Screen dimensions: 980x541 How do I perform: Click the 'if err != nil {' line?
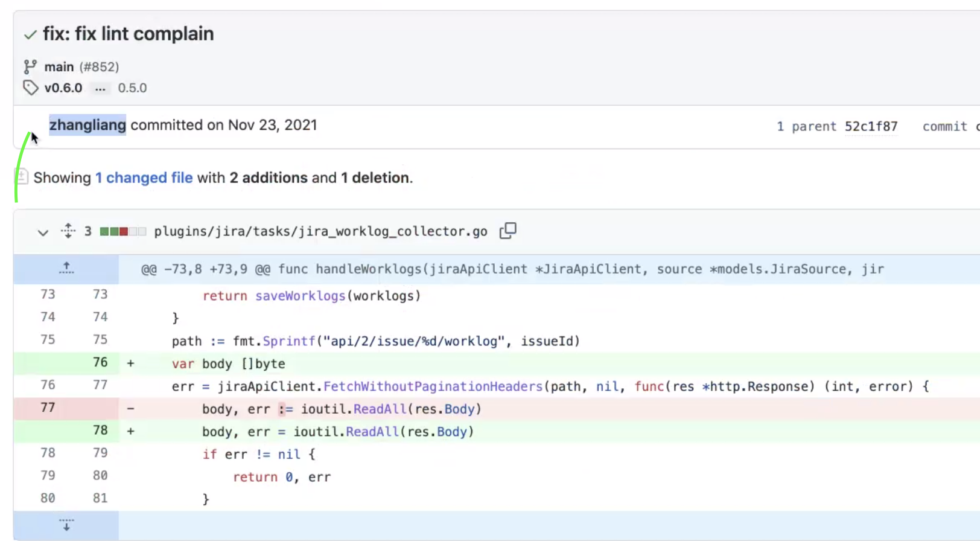pos(258,454)
